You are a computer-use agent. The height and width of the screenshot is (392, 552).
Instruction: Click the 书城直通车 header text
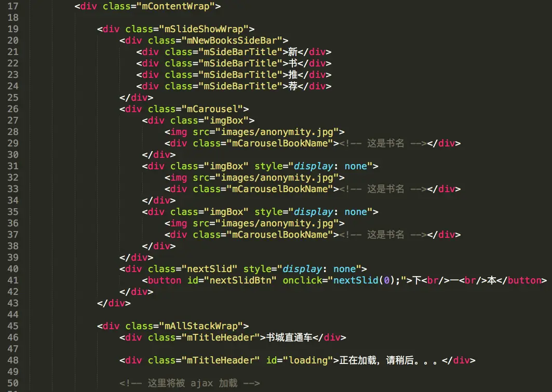tap(289, 338)
